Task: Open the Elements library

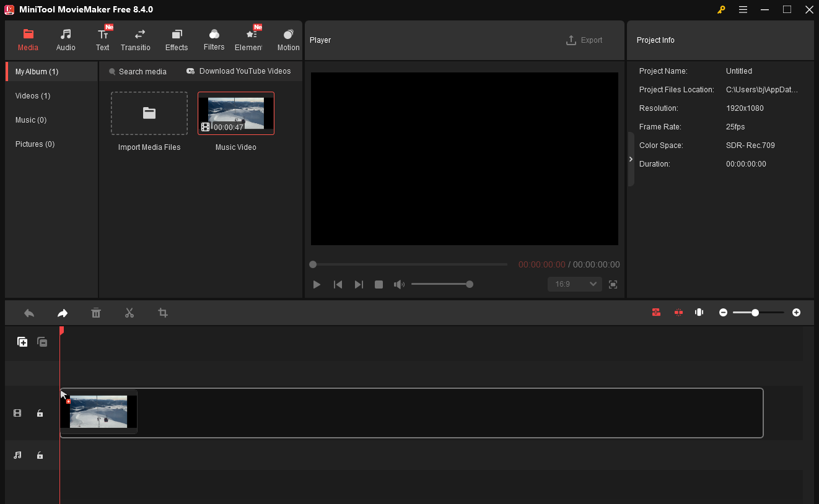Action: pyautogui.click(x=249, y=39)
